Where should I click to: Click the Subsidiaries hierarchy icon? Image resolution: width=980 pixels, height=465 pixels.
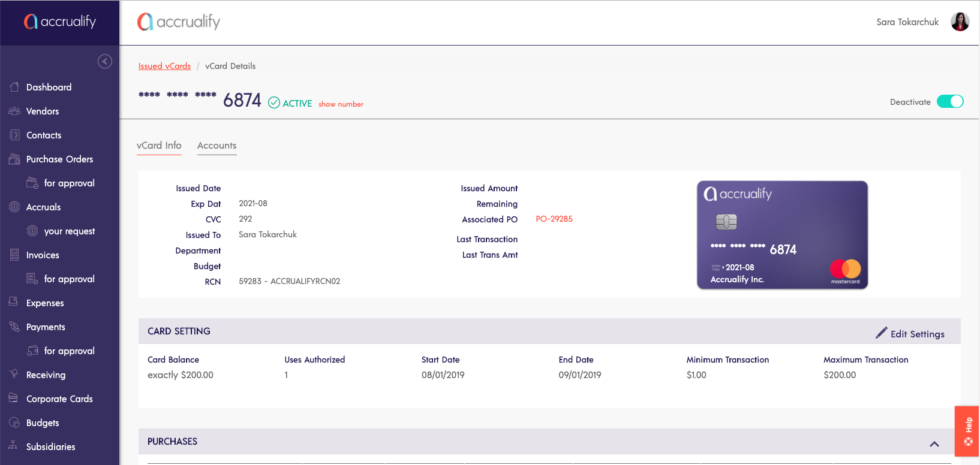click(13, 445)
